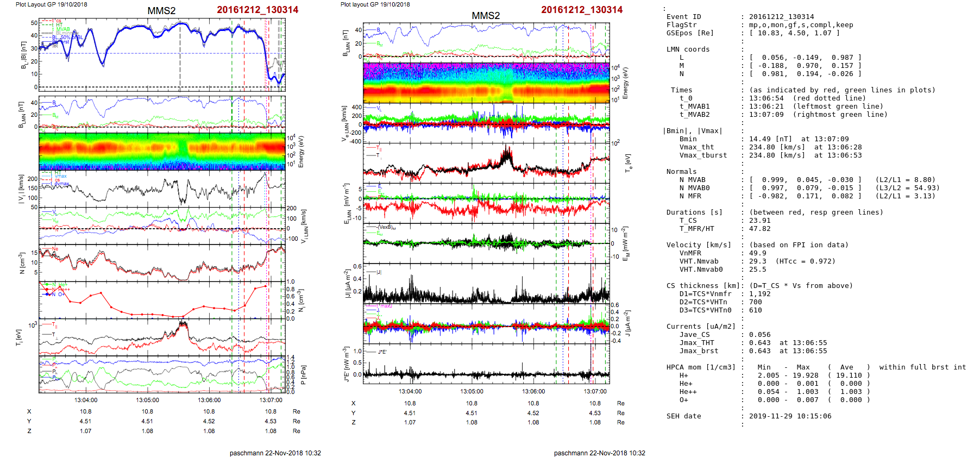The image size is (980, 457).
Task: Click the HPCA mom table header
Action: point(701,367)
